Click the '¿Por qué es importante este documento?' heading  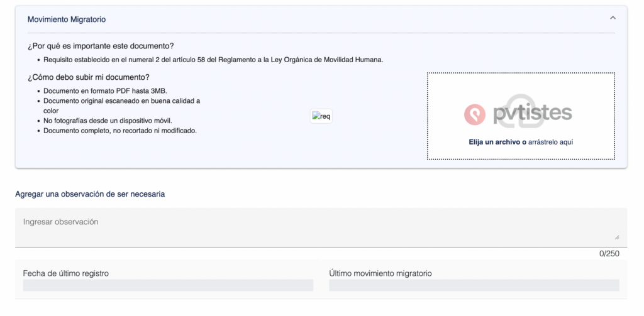(x=101, y=46)
